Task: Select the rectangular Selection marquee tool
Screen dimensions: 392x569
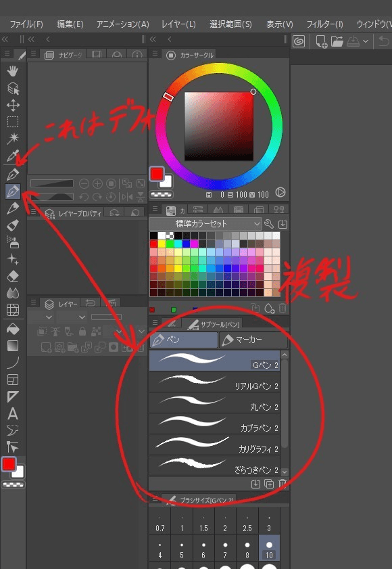Action: pyautogui.click(x=13, y=122)
